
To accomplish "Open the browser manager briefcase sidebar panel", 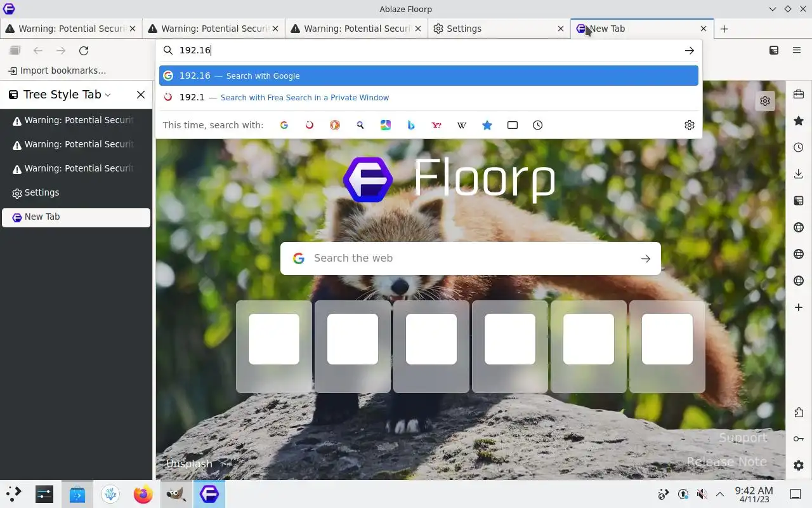I will click(799, 95).
